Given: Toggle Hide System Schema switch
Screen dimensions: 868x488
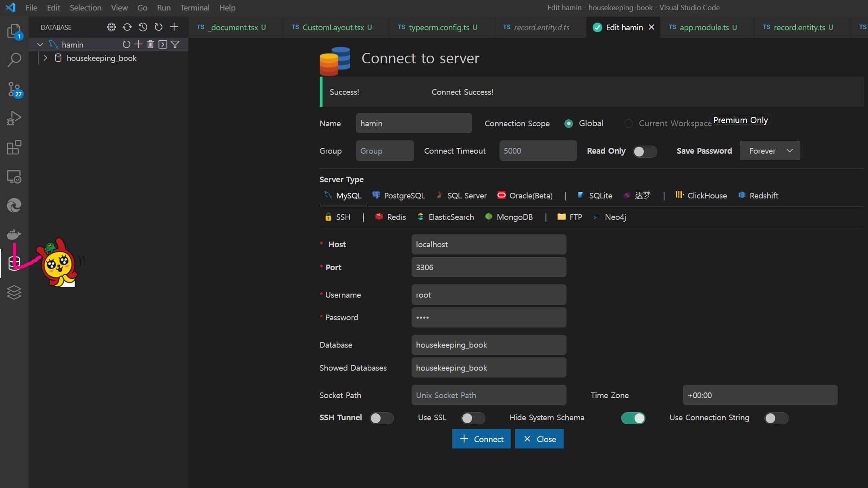Looking at the screenshot, I should point(633,418).
